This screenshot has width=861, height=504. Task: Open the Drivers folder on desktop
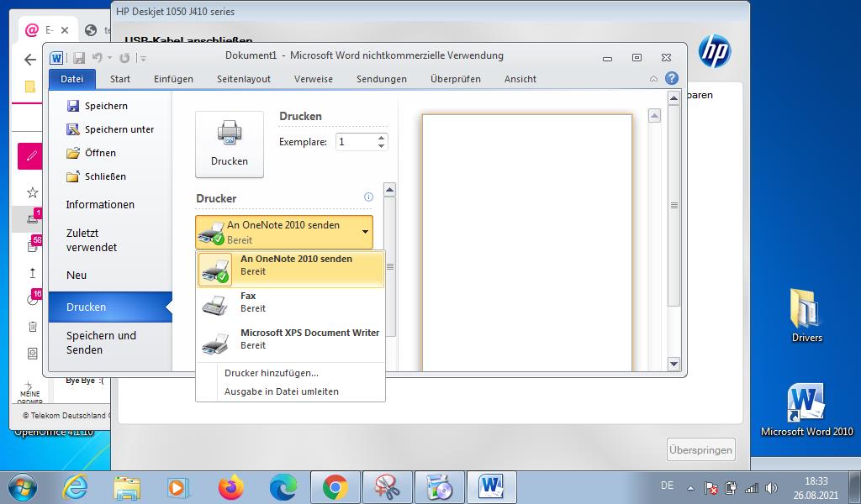(806, 315)
